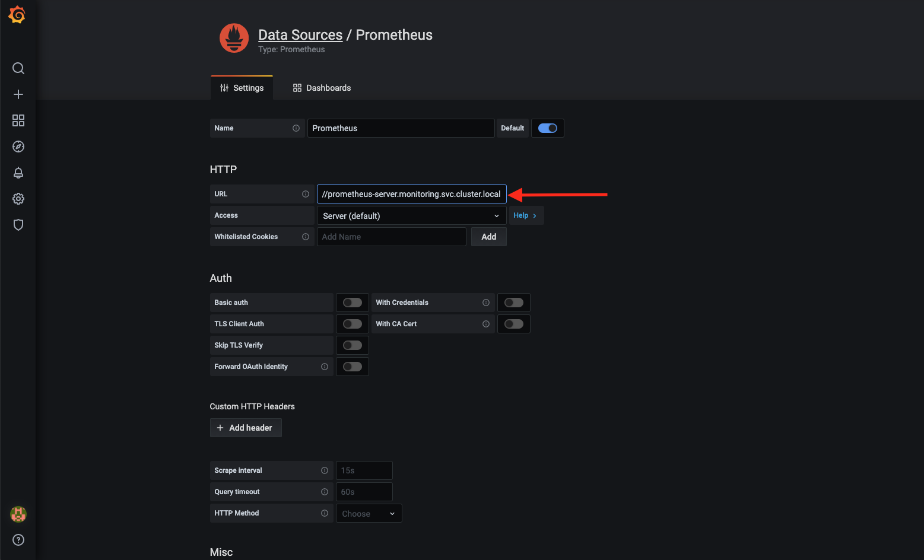Enable the With CA Cert toggle
Viewport: 924px width, 560px height.
(x=514, y=324)
